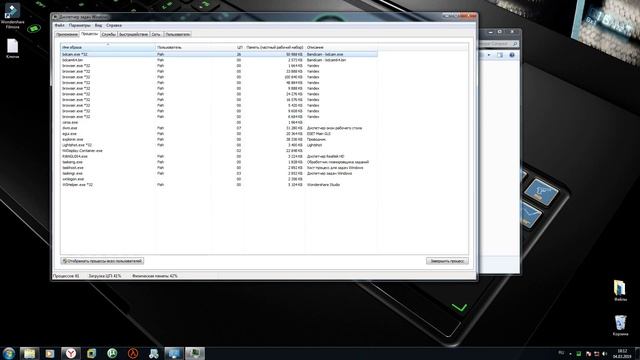This screenshot has width=640, height=360.
Task: Open the Параметры menu
Action: tap(79, 25)
